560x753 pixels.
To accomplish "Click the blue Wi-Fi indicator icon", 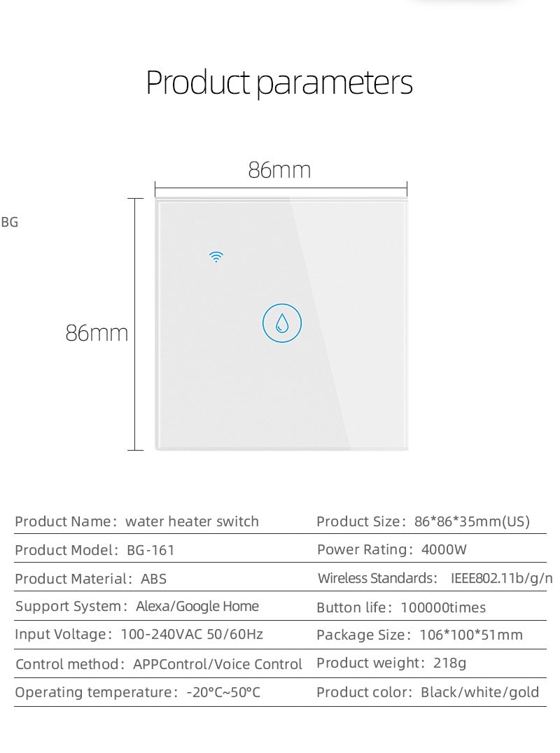I will point(217,257).
